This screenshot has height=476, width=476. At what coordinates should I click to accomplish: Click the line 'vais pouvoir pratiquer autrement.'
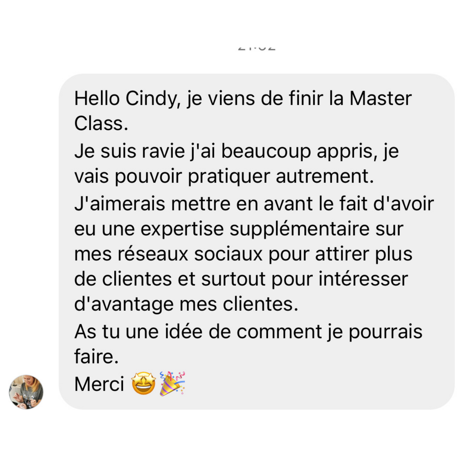pyautogui.click(x=224, y=176)
